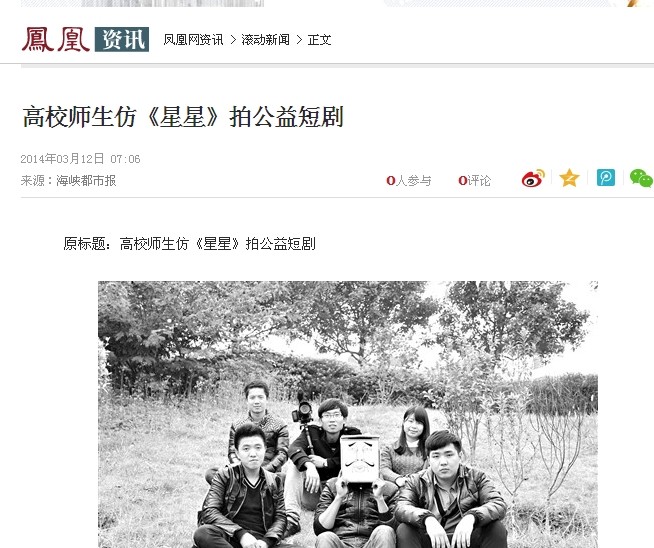This screenshot has width=654, height=548.
Task: Click the 原标题 subtitle line
Action: 189,244
